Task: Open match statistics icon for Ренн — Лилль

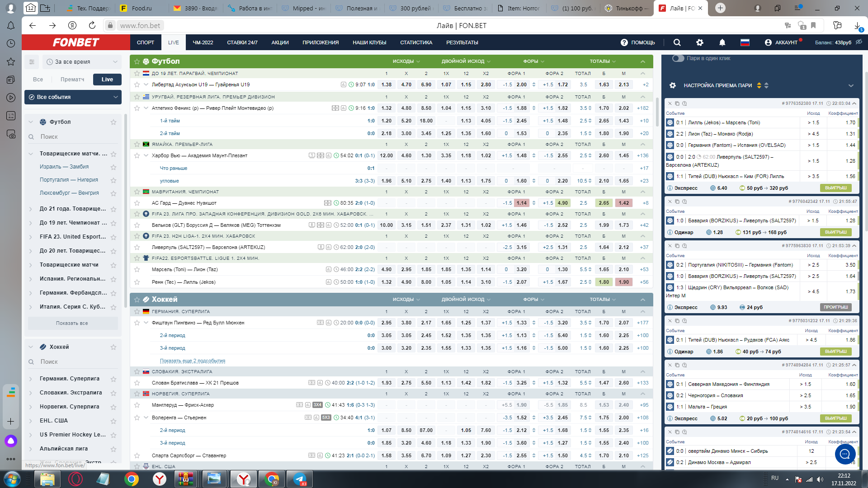Action: (329, 282)
